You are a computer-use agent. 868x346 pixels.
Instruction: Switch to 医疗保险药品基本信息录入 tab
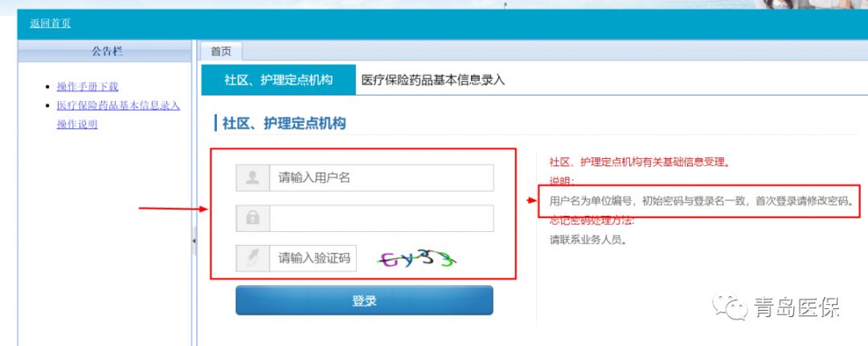[x=433, y=79]
